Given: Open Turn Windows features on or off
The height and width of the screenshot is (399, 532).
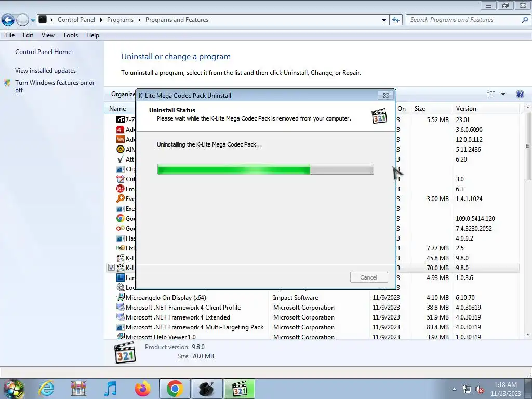Looking at the screenshot, I should (x=55, y=86).
